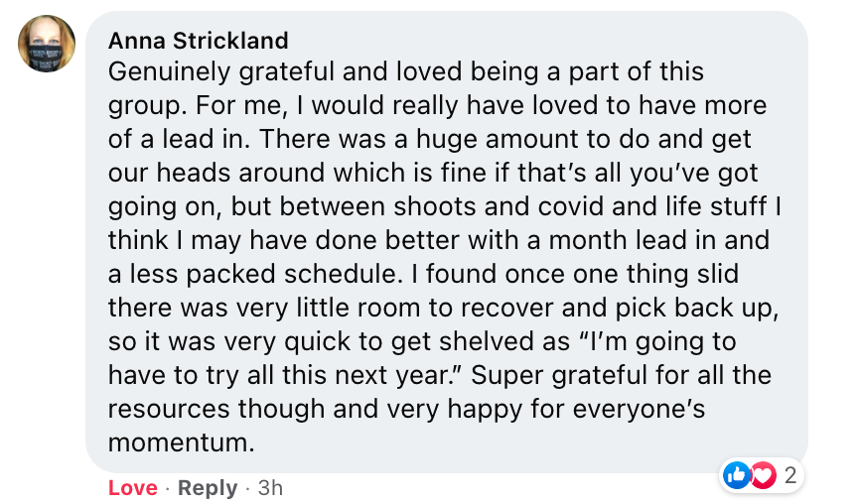Viewport: 860px width, 504px height.
Task: Click the black face mask in avatar
Action: [x=47, y=59]
